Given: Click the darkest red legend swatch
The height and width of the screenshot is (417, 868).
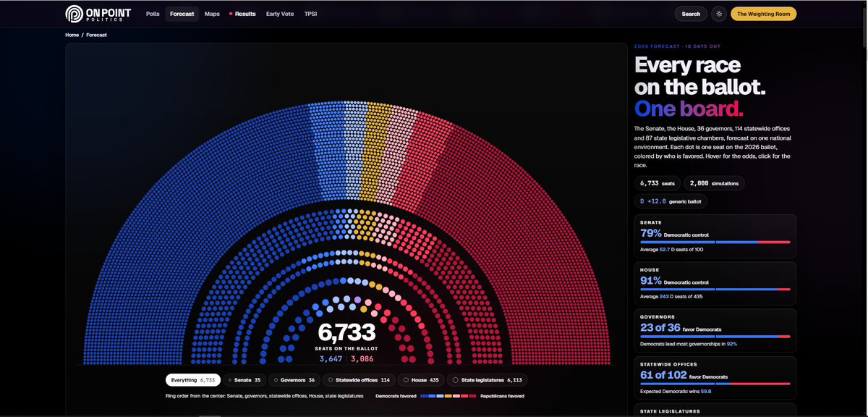Looking at the screenshot, I should [473, 396].
